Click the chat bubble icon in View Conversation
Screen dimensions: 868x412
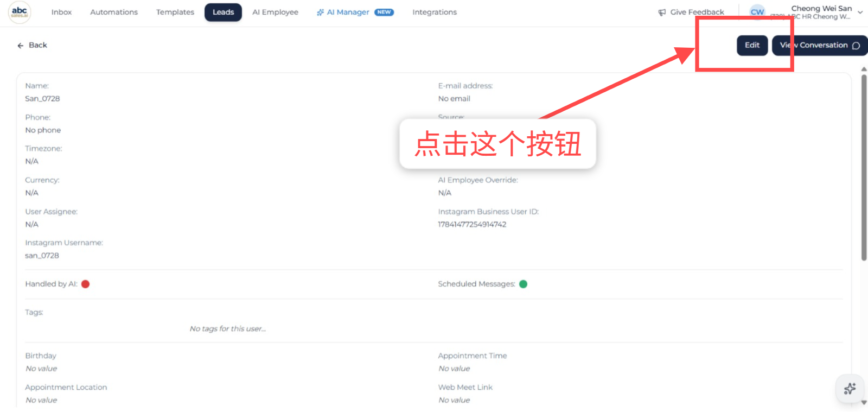pyautogui.click(x=856, y=46)
